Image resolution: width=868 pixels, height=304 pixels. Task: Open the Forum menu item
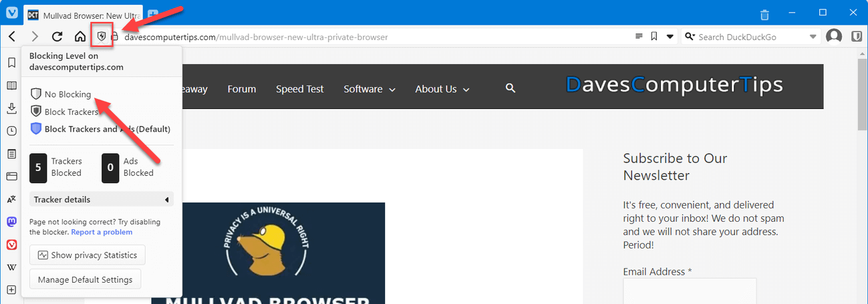point(242,89)
